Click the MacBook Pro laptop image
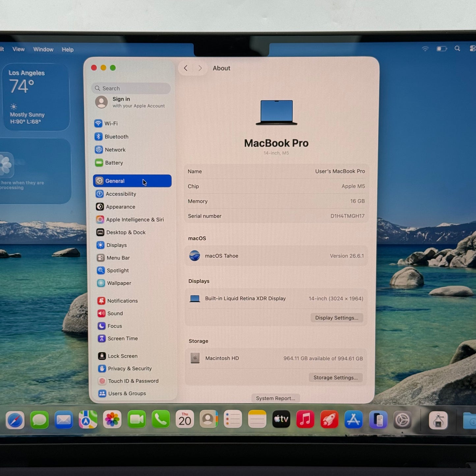This screenshot has width=476, height=476. pos(277,113)
